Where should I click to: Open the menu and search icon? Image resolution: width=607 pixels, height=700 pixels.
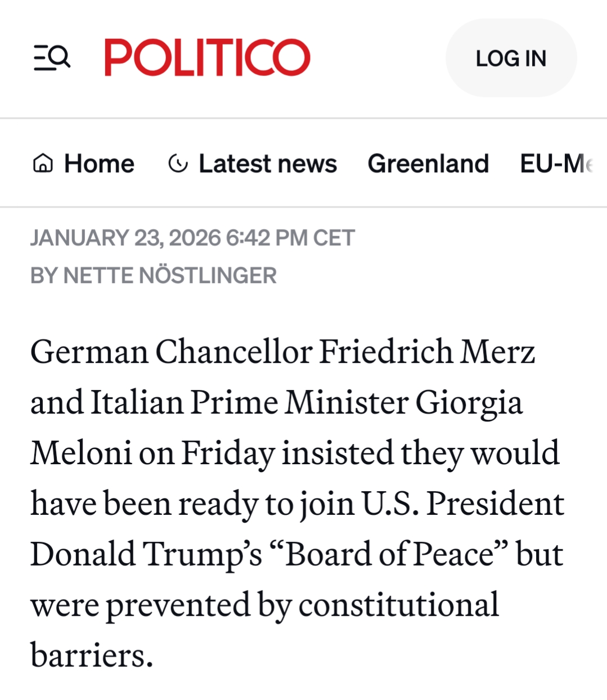[x=52, y=58]
